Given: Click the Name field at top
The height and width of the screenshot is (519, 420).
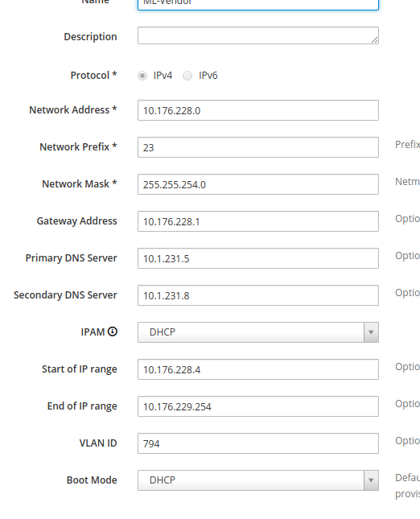Looking at the screenshot, I should click(x=258, y=4).
